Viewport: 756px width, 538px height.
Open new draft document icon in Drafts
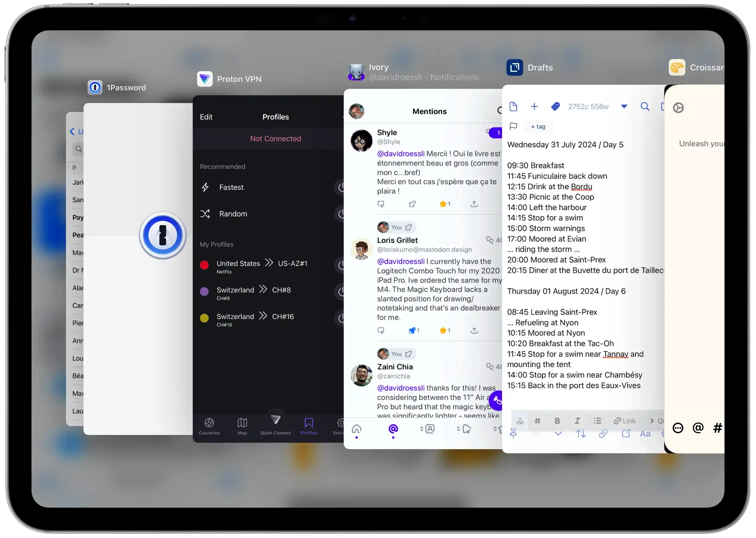click(x=513, y=106)
